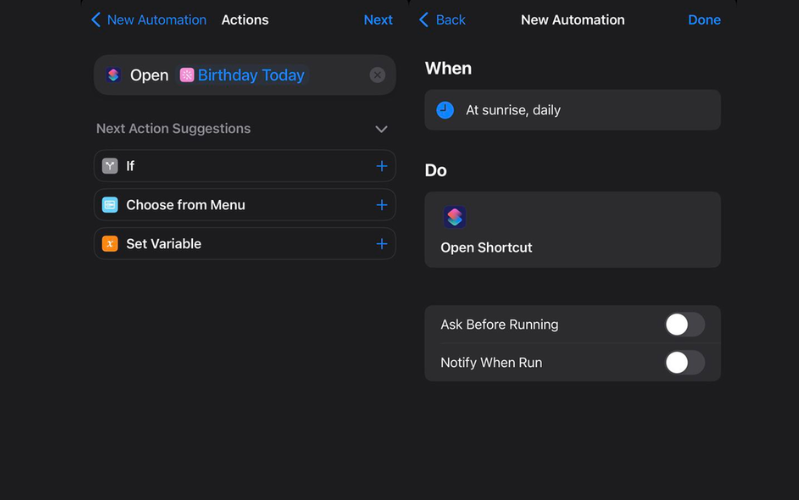Add Set Variable with plus button
The image size is (799, 500).
click(x=381, y=244)
